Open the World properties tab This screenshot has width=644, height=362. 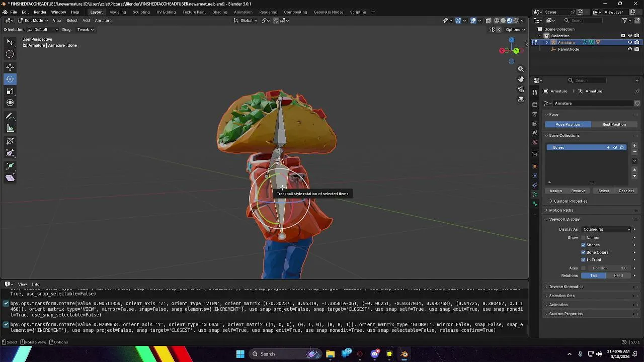535,142
